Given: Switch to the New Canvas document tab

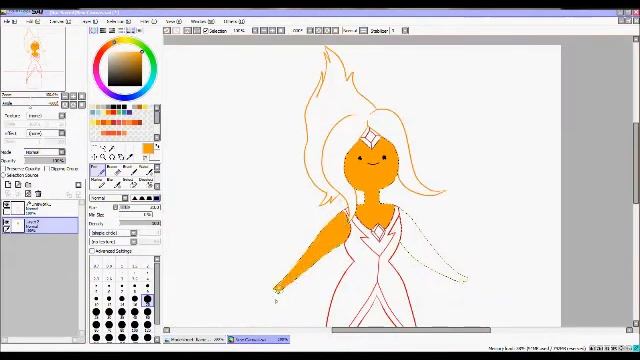Looking at the screenshot, I should point(259,339).
